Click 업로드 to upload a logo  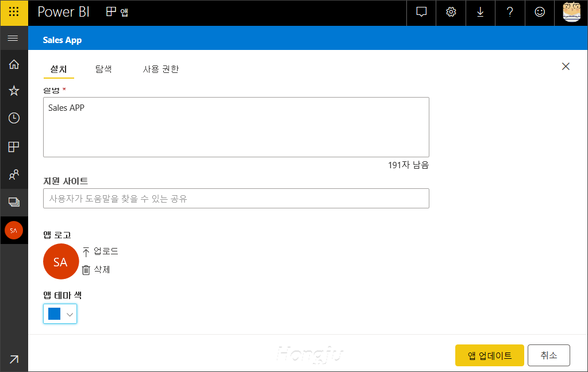click(x=100, y=251)
